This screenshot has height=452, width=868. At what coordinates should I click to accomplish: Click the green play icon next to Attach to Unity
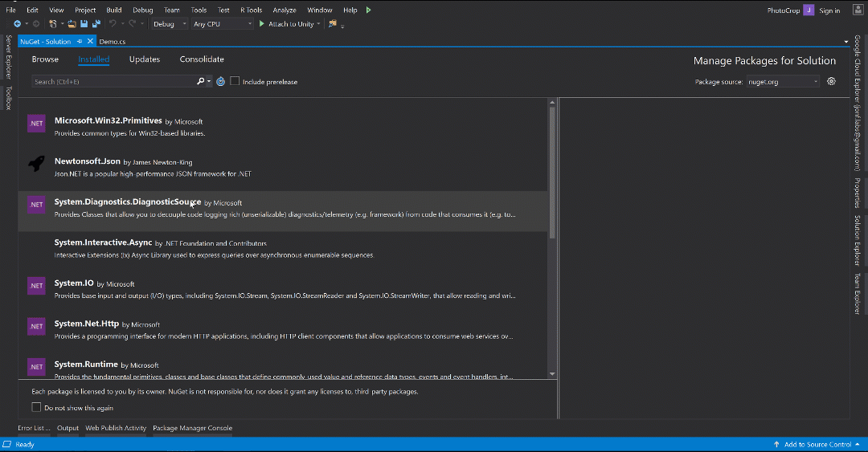coord(262,24)
